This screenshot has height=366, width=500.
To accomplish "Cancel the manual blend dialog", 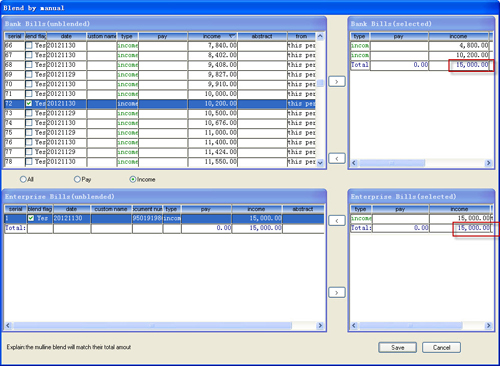I will tap(441, 347).
